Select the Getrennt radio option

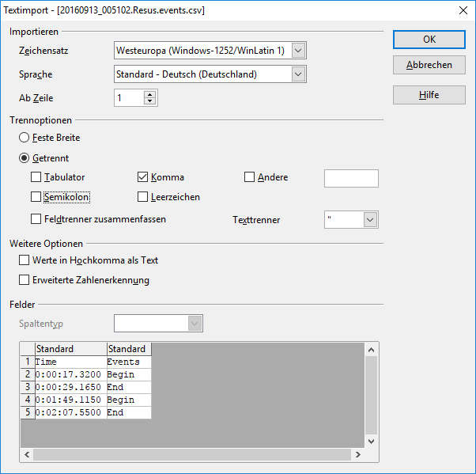[25, 158]
